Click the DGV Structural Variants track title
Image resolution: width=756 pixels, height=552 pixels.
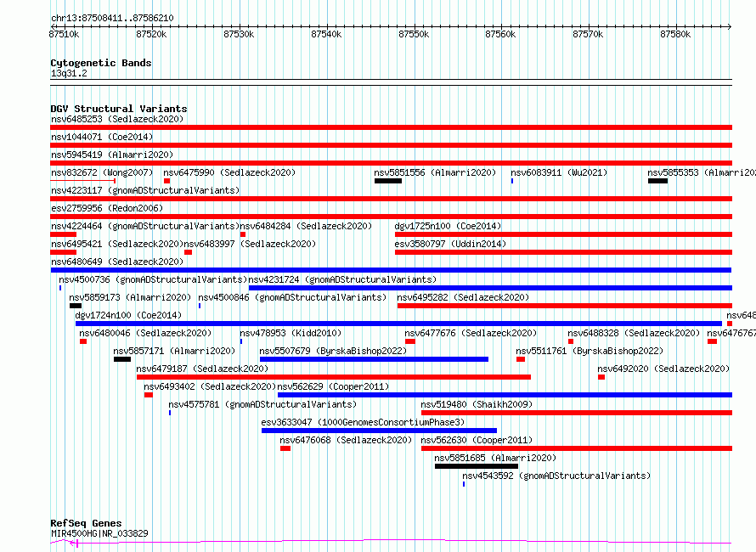(119, 109)
